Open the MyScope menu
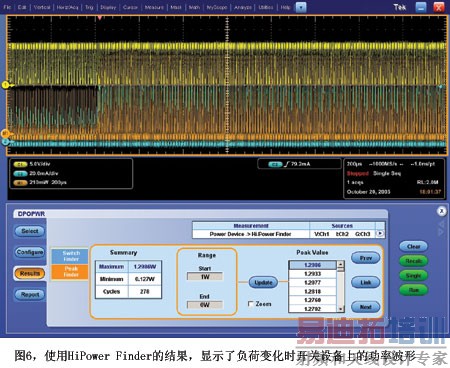Image resolution: width=450 pixels, height=368 pixels. click(217, 7)
